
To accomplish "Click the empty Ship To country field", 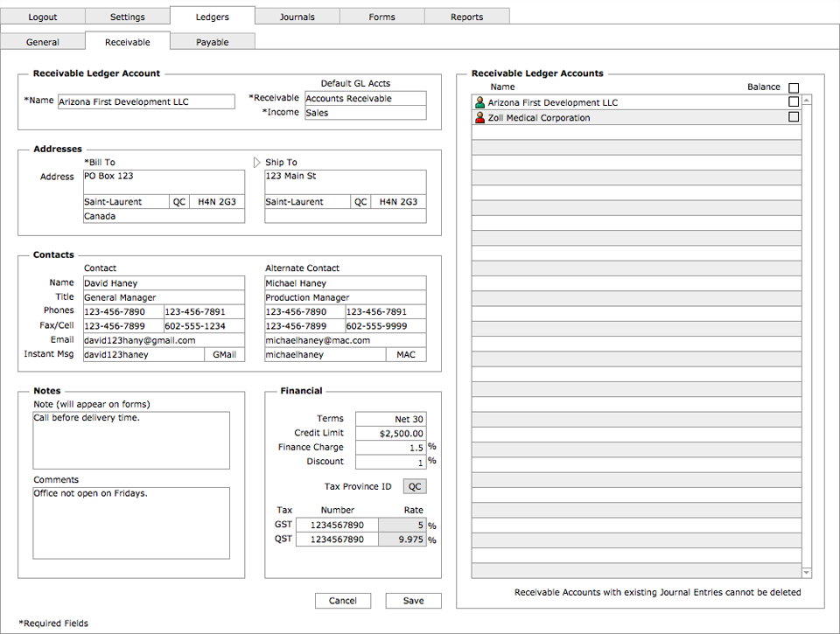I will click(x=346, y=216).
